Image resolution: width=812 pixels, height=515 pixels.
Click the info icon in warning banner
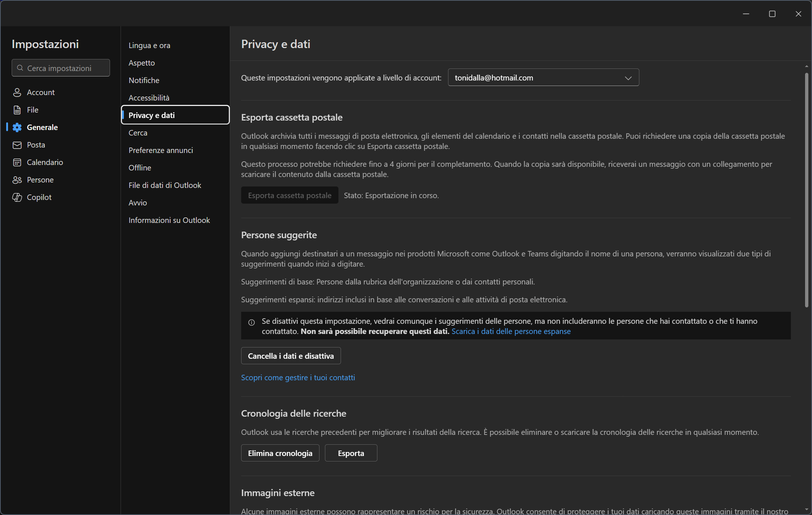pyautogui.click(x=251, y=322)
